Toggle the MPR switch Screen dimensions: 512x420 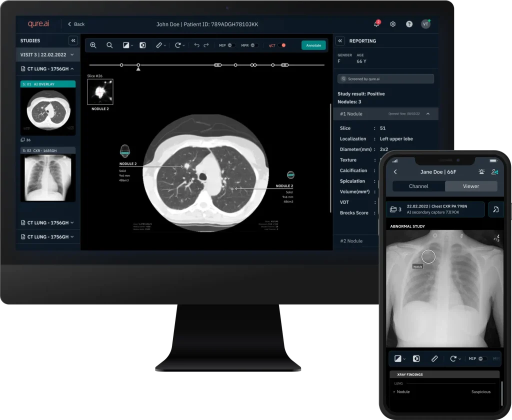[254, 45]
